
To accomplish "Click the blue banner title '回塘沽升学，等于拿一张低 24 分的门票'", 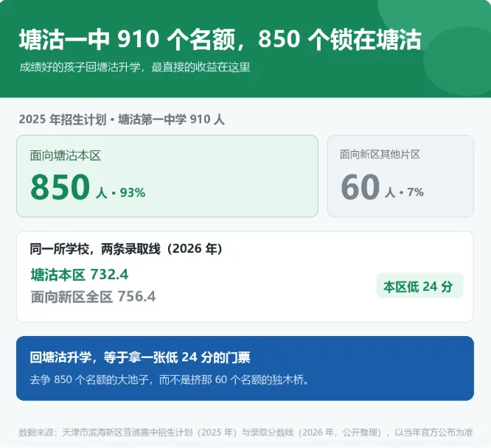I will [x=140, y=357].
